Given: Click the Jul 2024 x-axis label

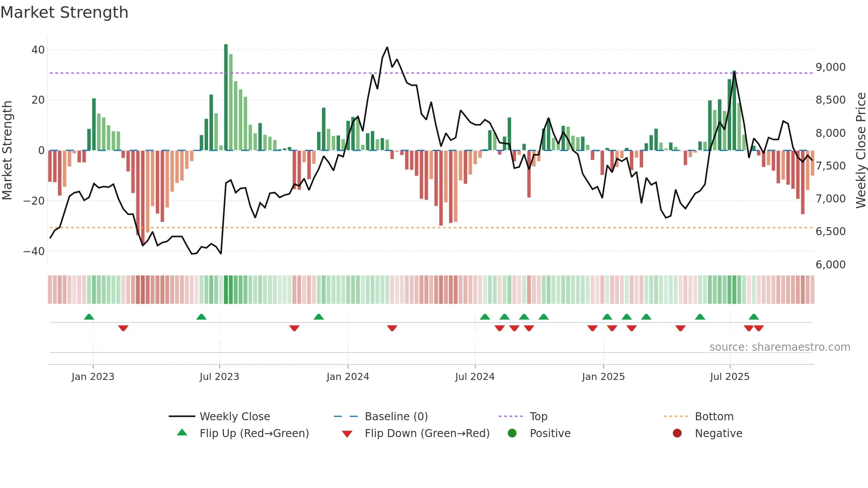Looking at the screenshot, I should tap(475, 377).
